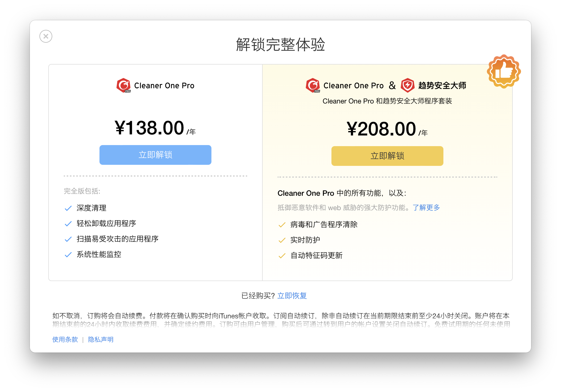Unlock the ¥208.00 bundle with yellow 立即解锁

(387, 156)
